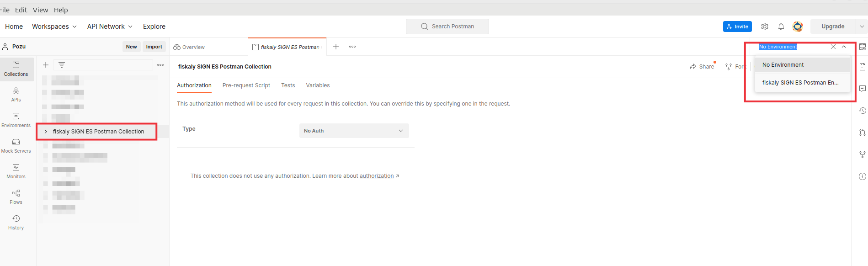Switch to the Pre-request Script tab
The height and width of the screenshot is (266, 868).
246,85
